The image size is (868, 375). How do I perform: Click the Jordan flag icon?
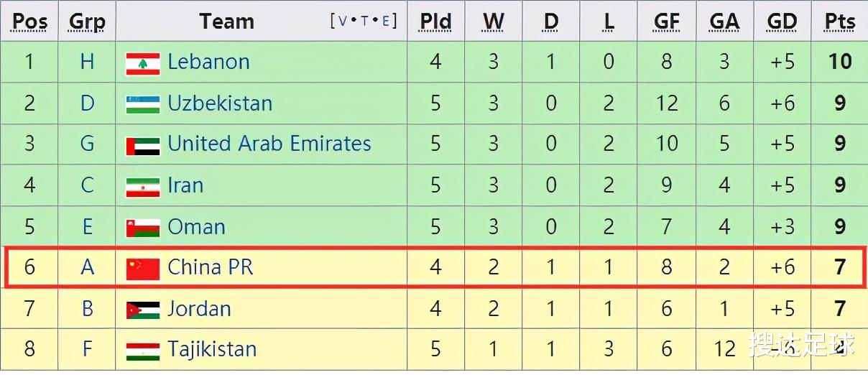142,310
